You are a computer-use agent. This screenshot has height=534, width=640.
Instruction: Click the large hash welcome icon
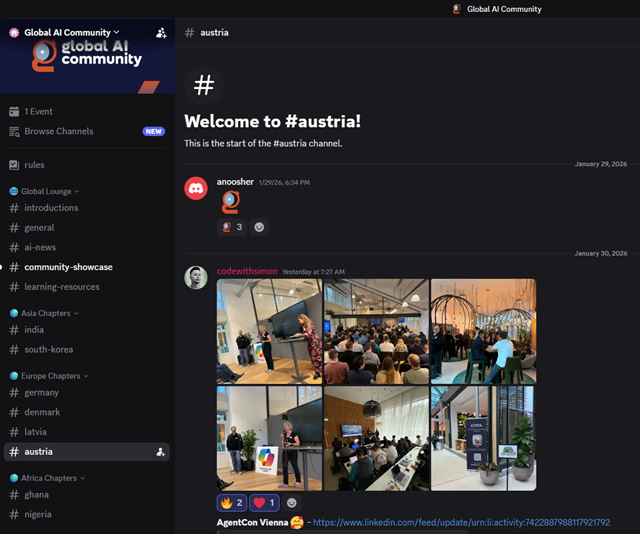tap(204, 85)
